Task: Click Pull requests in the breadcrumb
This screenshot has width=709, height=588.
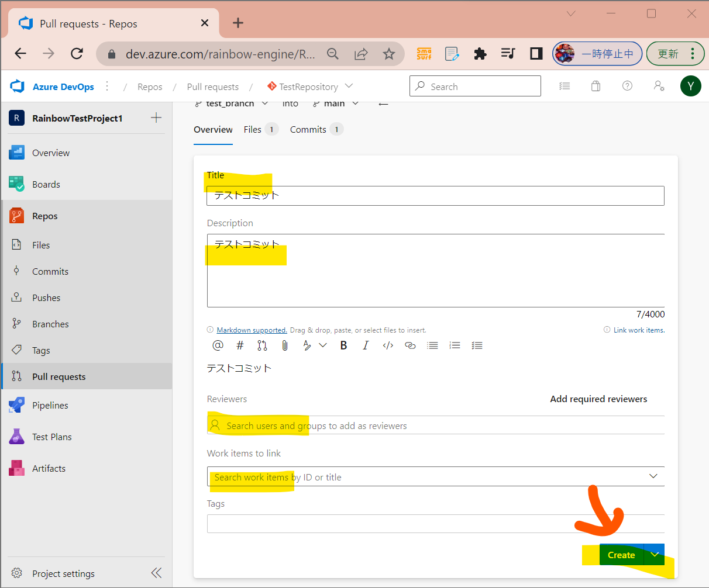Action: [x=213, y=87]
